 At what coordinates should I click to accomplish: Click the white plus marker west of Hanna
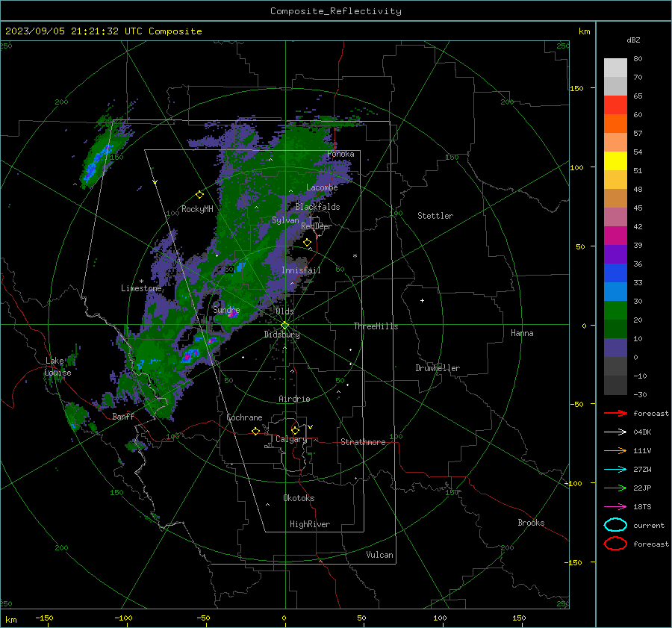pyautogui.click(x=422, y=300)
